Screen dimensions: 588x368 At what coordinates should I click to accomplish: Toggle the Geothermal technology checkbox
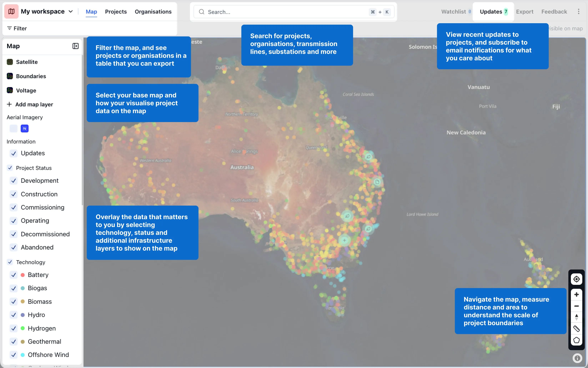[x=14, y=342]
